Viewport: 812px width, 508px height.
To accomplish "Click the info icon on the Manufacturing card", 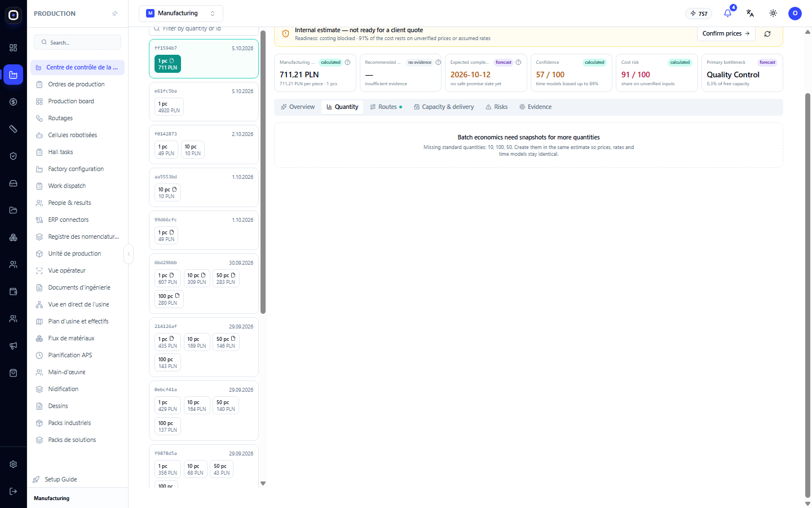I will 347,62.
